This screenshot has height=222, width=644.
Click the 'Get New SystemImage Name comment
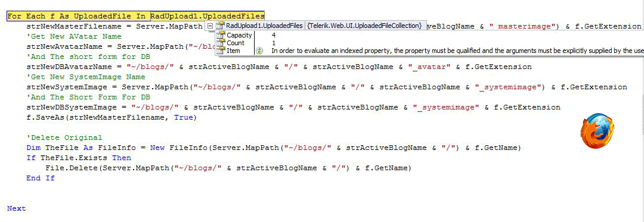coord(86,77)
